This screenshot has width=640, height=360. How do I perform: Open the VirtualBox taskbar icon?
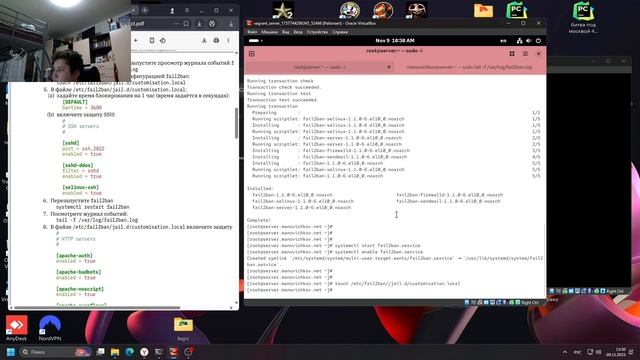click(173, 352)
